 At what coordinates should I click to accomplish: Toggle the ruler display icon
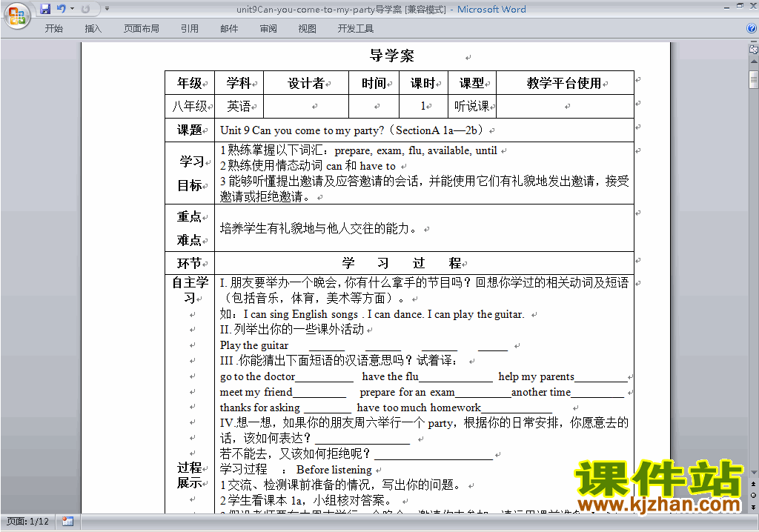click(x=754, y=48)
